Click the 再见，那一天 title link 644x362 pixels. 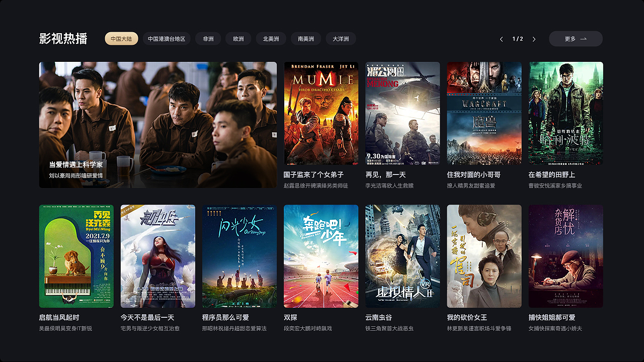385,175
